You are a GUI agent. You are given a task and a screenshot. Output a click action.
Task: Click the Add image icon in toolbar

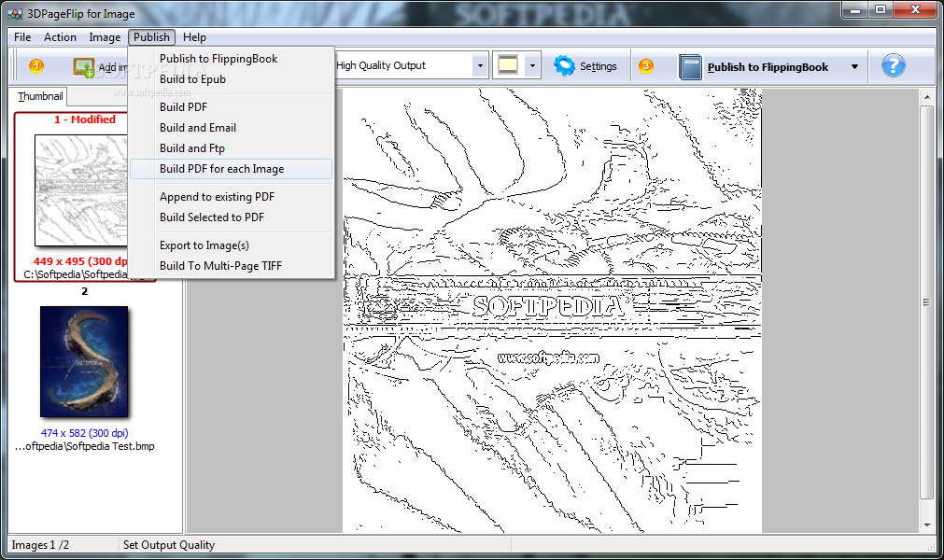[x=84, y=67]
